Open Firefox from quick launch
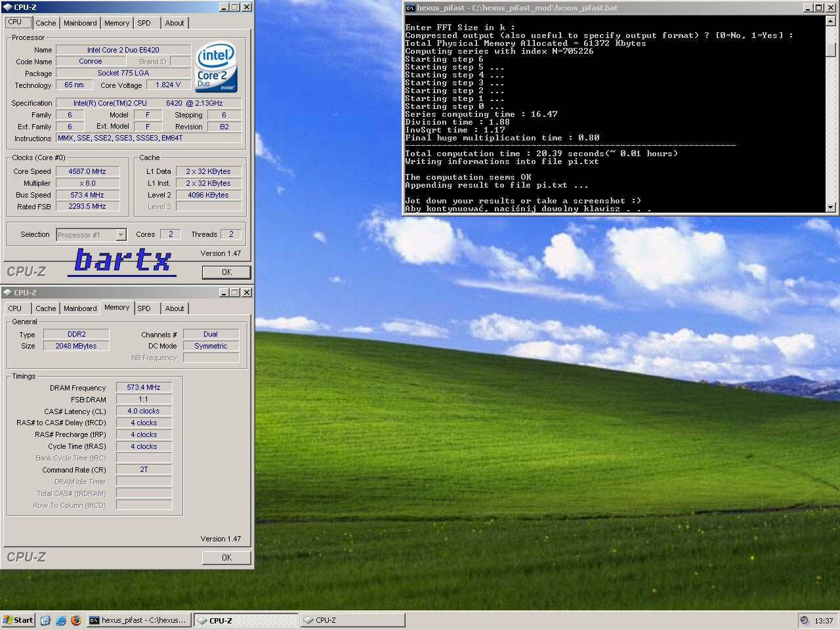 point(76,620)
